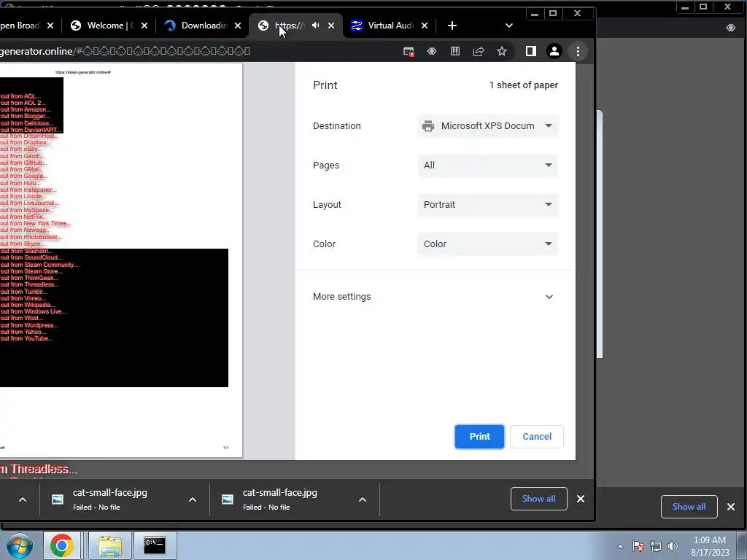Toggle the side panel icon

click(531, 52)
